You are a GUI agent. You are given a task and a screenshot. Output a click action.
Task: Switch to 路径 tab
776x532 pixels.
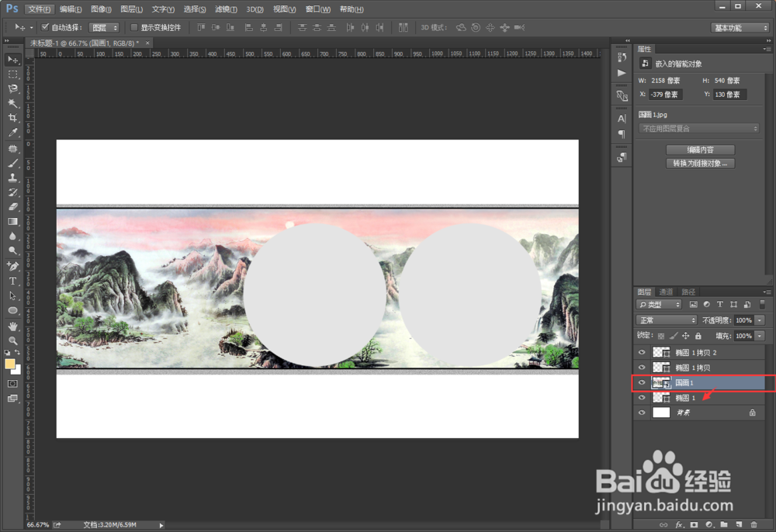pyautogui.click(x=688, y=292)
